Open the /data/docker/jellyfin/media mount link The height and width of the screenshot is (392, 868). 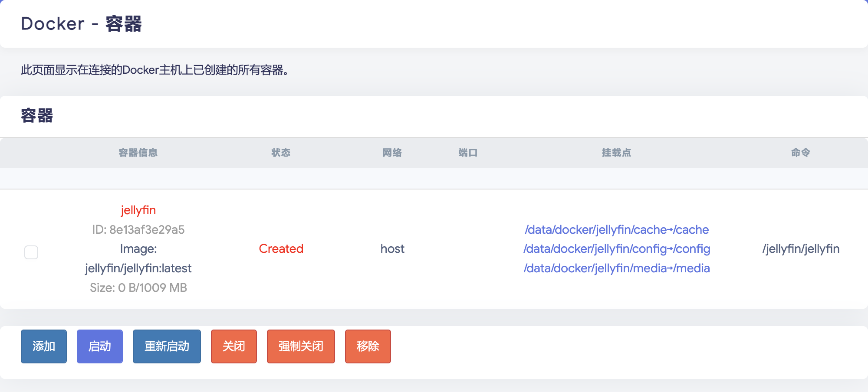(x=616, y=268)
